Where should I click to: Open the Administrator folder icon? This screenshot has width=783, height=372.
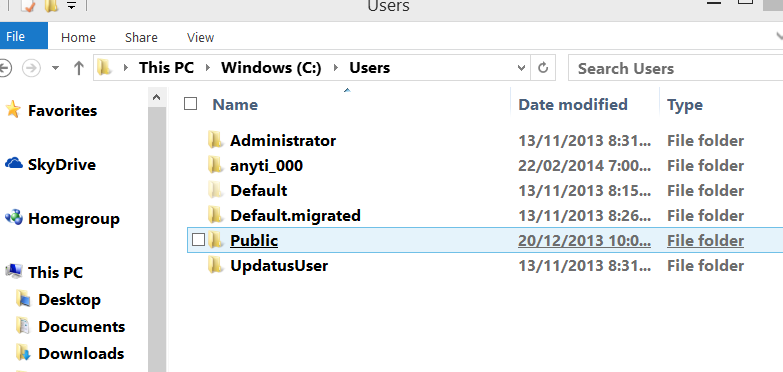point(215,140)
